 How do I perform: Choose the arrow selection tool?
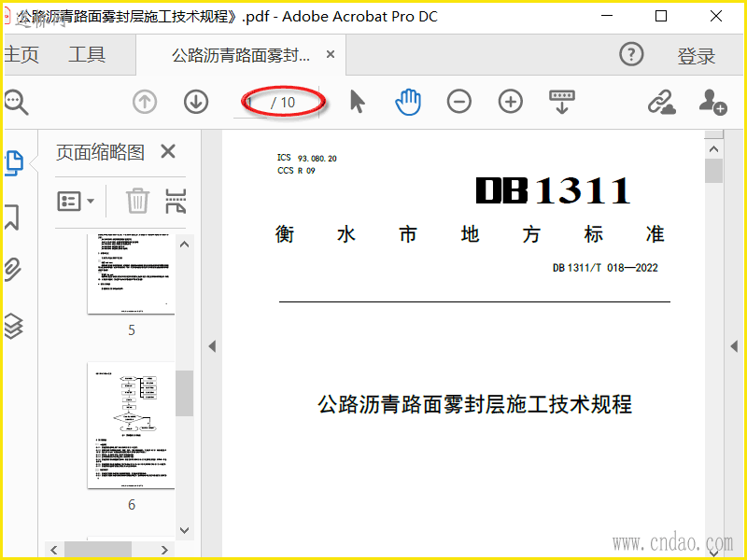point(358,102)
